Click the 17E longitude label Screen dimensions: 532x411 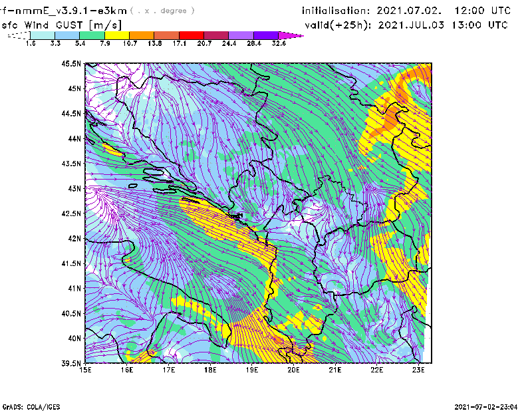click(x=169, y=370)
